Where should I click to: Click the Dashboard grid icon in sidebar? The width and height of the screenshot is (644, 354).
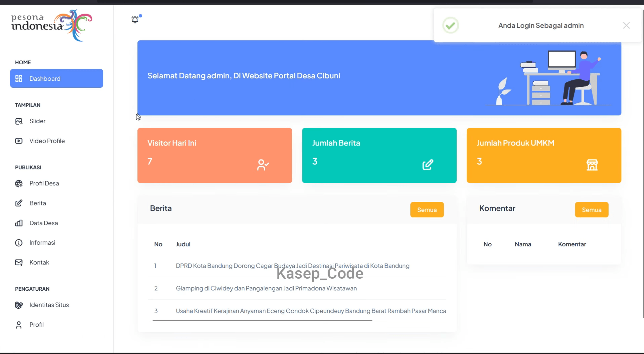coord(19,79)
